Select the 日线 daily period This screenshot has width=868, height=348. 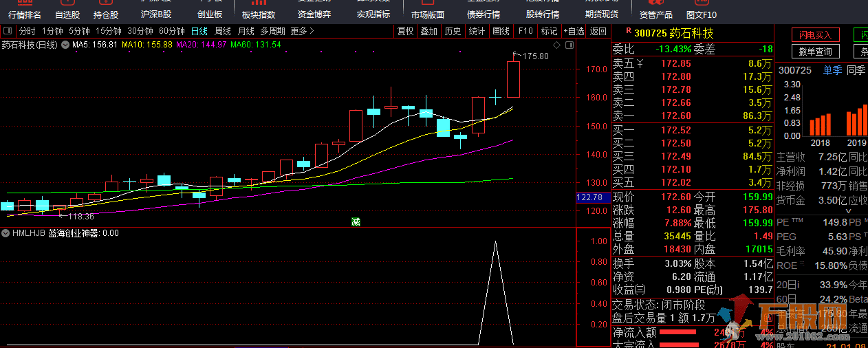(x=199, y=31)
